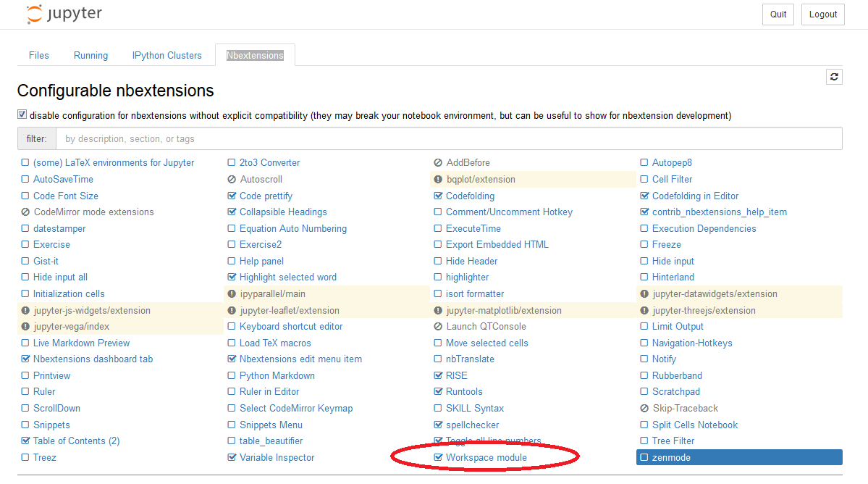This screenshot has width=868, height=484.
Task: Open the Export Embedded HTML link
Action: [x=497, y=245]
